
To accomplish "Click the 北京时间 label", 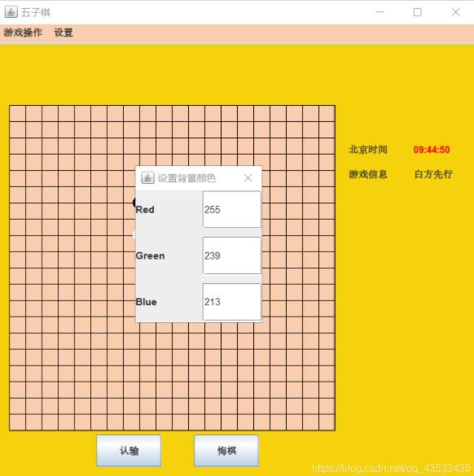I will [368, 150].
